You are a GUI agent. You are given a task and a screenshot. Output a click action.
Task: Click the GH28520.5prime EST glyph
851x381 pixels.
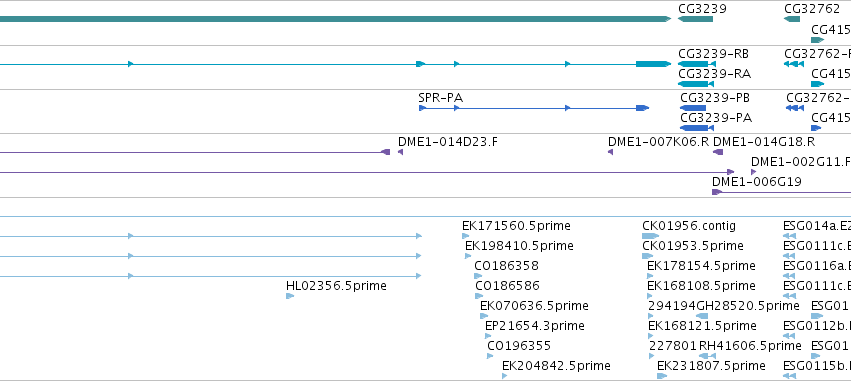coord(701,316)
